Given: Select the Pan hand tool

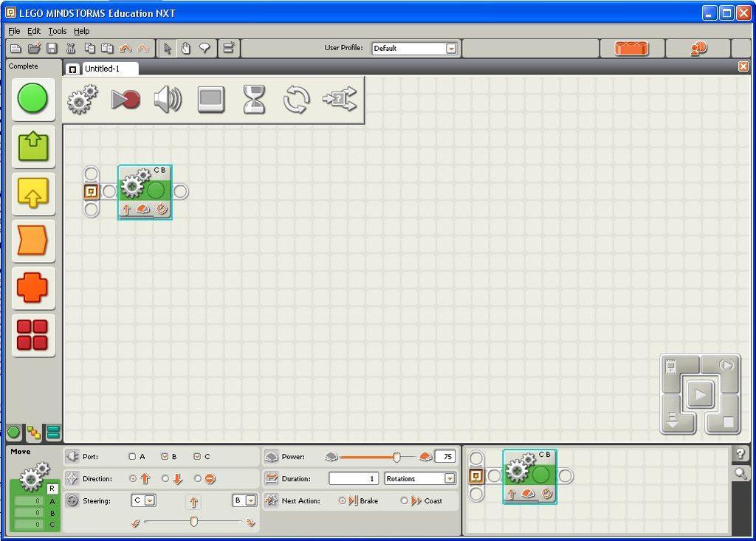Looking at the screenshot, I should click(185, 48).
